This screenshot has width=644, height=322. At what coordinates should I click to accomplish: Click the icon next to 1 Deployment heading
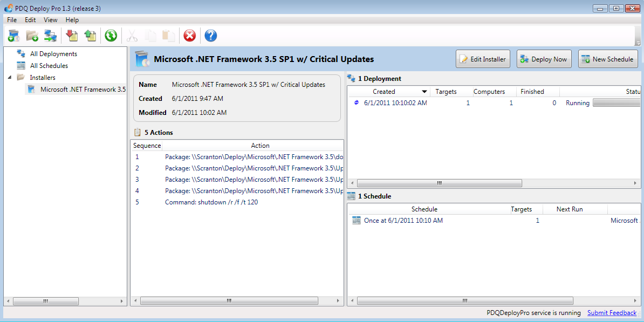coord(352,78)
